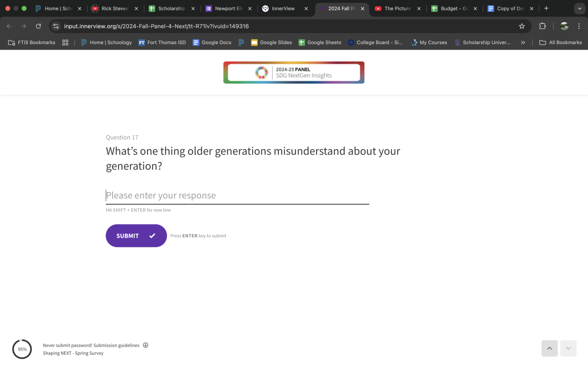
Task: Go to next question with down arrow
Action: pos(568,348)
